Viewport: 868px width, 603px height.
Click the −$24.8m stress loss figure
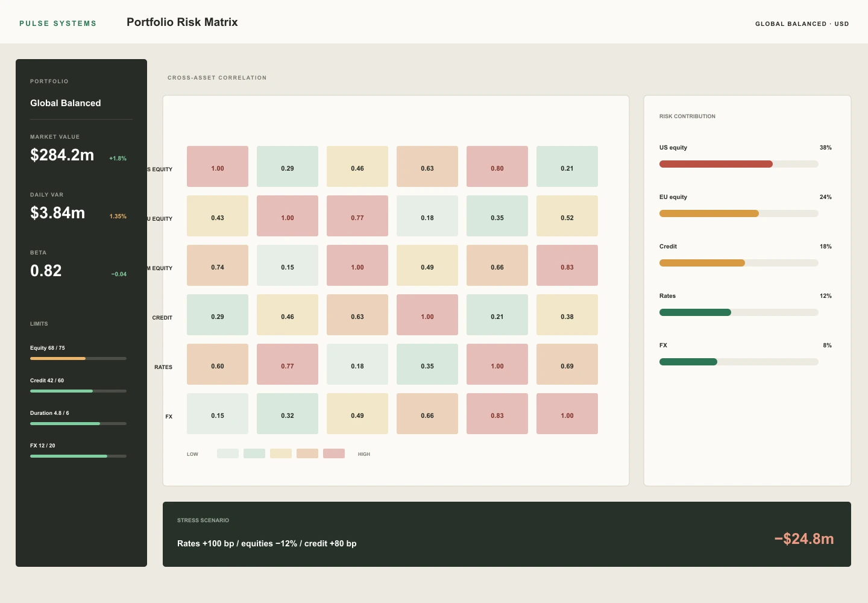[x=804, y=538]
